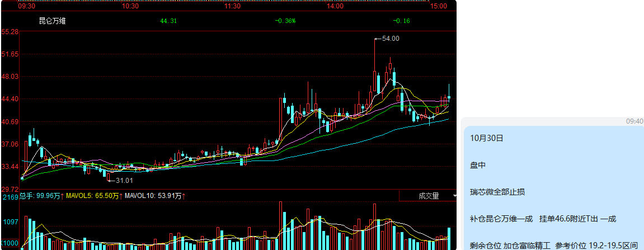Select the stock name 昆仑万维
Viewport: 644px width, 250px height.
coord(52,21)
